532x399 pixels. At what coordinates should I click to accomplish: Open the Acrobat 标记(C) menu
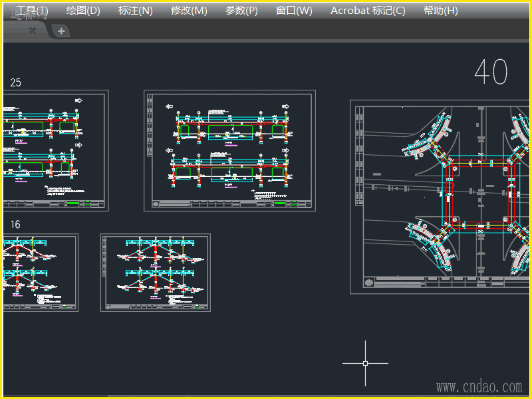368,11
